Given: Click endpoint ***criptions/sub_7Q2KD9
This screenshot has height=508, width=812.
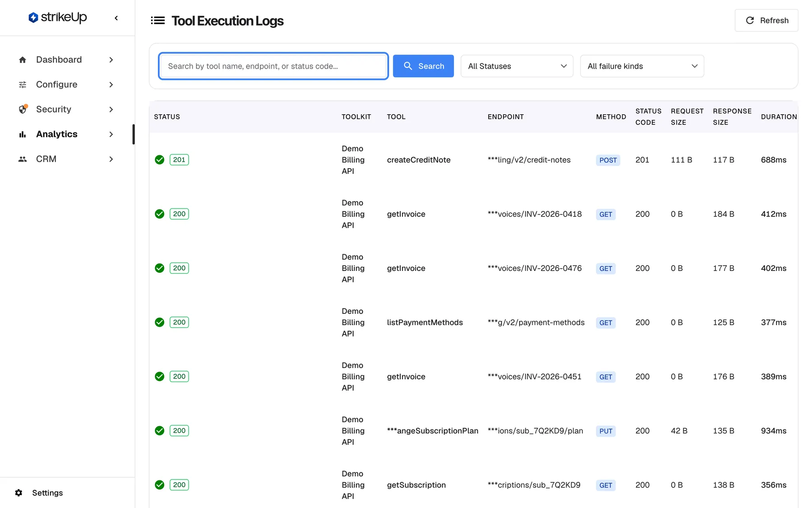Looking at the screenshot, I should (534, 485).
